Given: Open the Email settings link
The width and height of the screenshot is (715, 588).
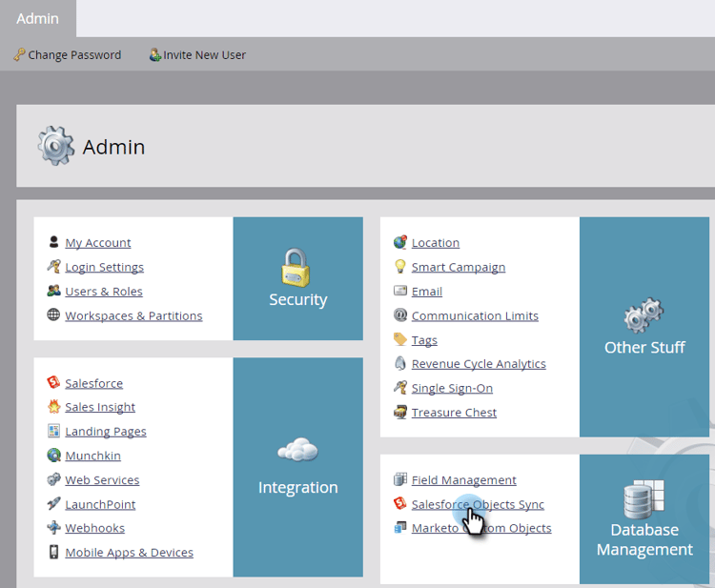Looking at the screenshot, I should pyautogui.click(x=427, y=292).
